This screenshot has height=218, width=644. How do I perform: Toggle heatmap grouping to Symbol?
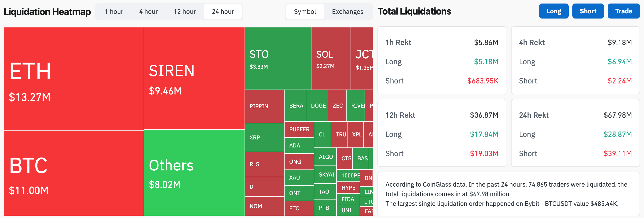point(305,11)
